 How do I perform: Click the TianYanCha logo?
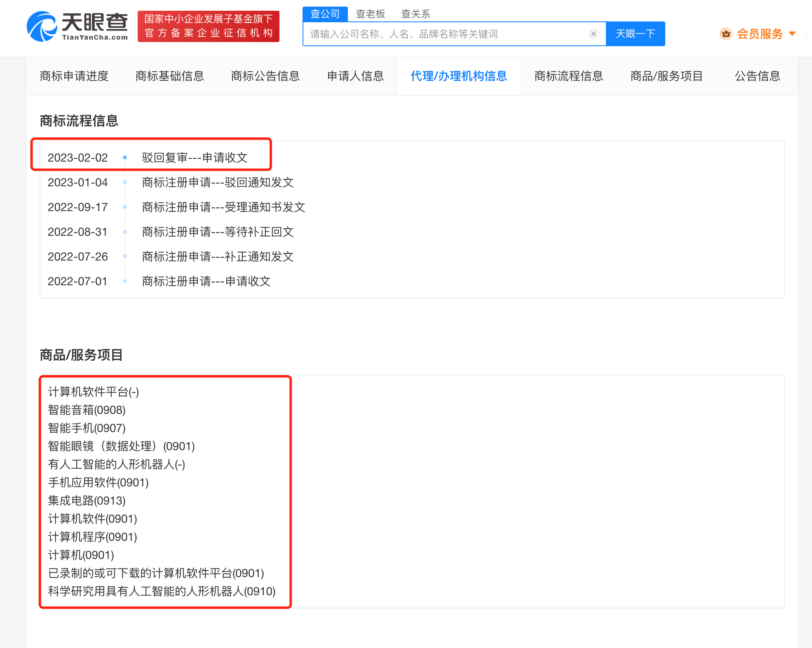pyautogui.click(x=77, y=26)
